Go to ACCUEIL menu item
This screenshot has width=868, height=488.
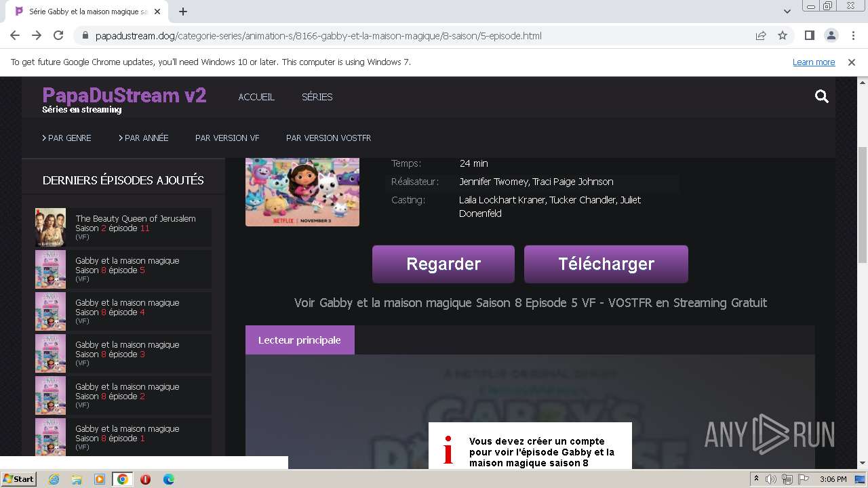[x=256, y=97]
